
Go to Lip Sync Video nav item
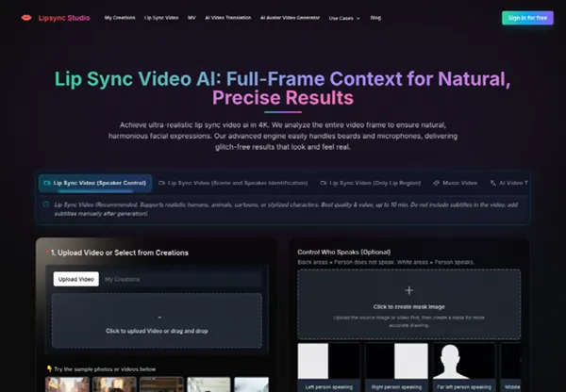pos(161,18)
